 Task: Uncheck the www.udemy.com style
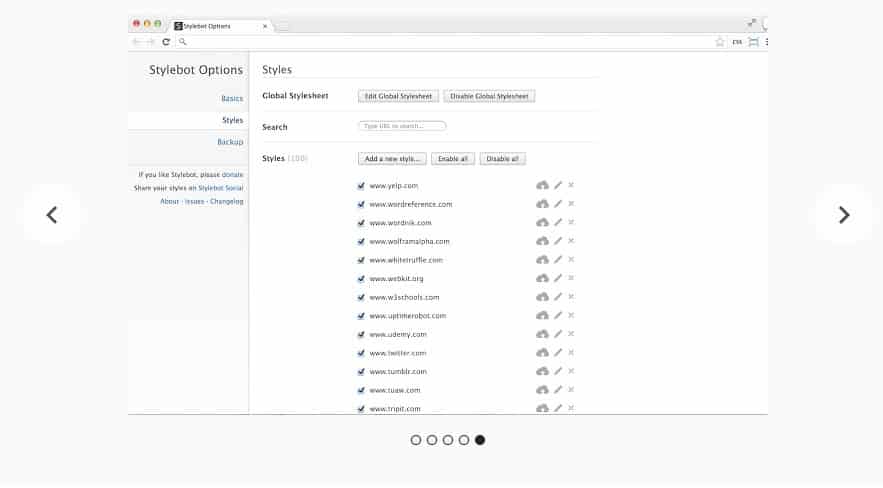point(361,334)
